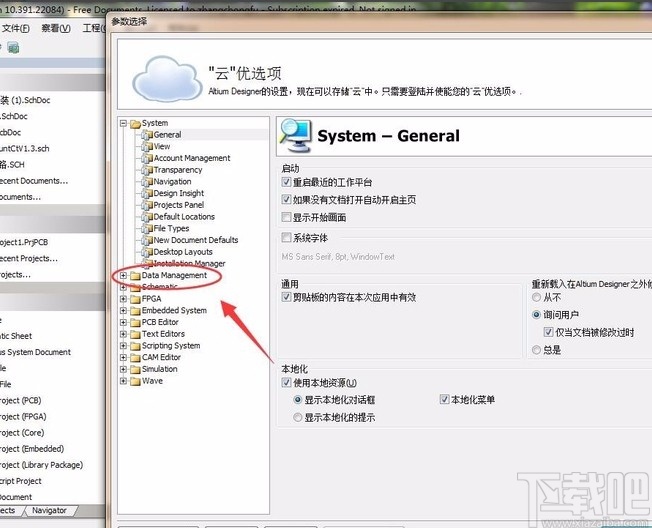Open View preferences page icon

coord(147,146)
